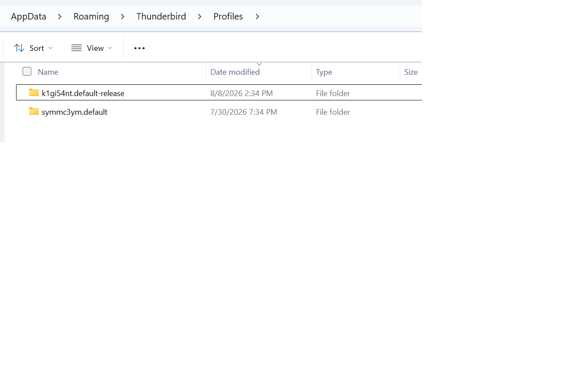Go to AppData in the breadcrumb
Screen dimensions: 588x392
tap(28, 17)
